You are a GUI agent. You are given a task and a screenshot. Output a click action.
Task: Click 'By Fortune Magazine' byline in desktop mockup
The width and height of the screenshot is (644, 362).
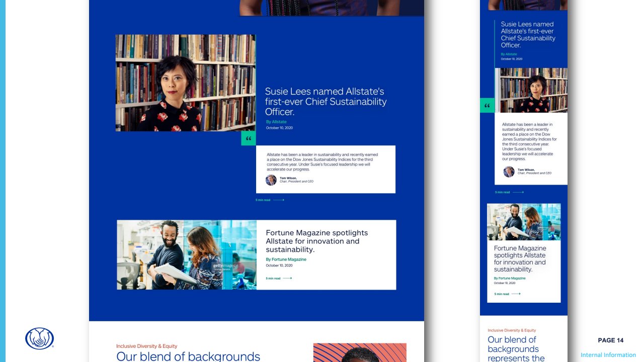(286, 259)
